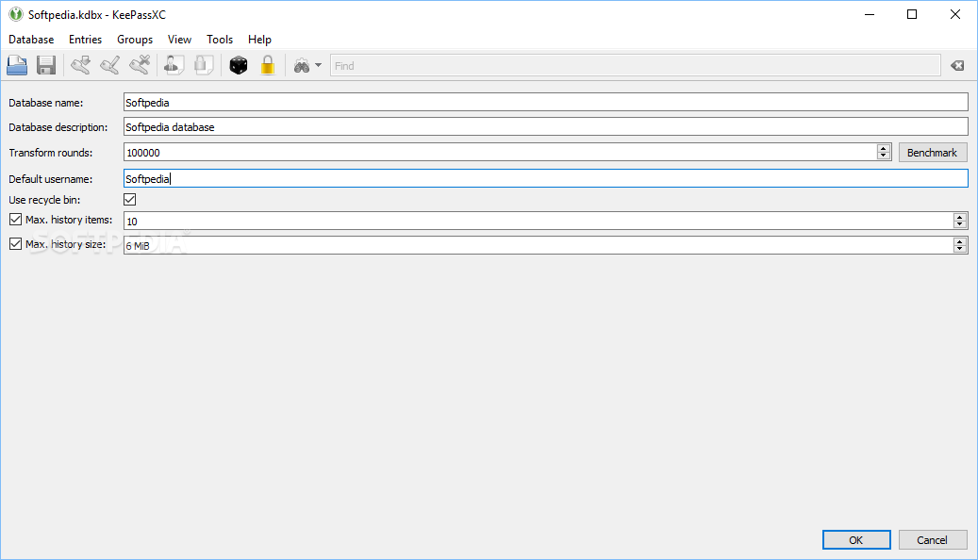Click the Transform rounds value field

[500, 152]
